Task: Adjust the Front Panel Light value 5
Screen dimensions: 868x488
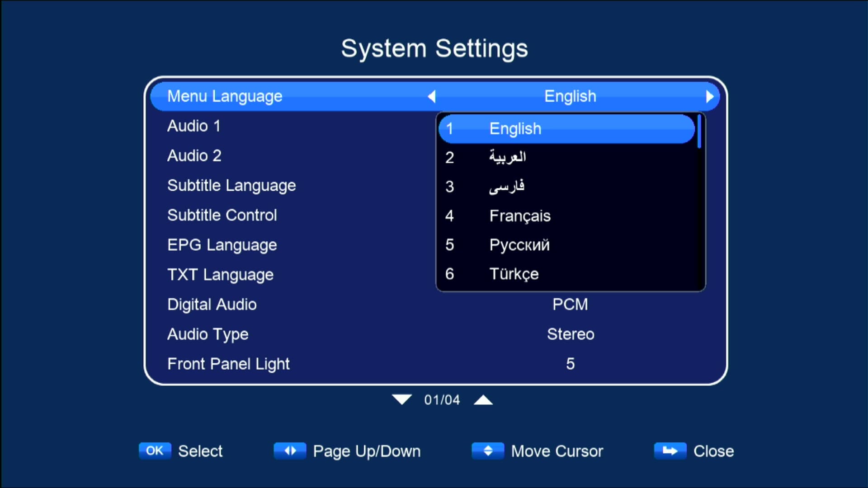Action: point(571,364)
